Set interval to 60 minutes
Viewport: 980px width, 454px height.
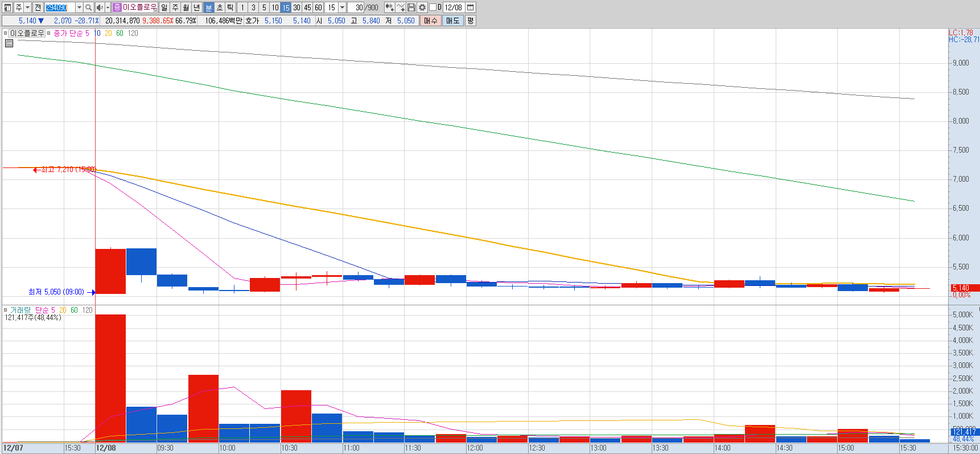318,7
